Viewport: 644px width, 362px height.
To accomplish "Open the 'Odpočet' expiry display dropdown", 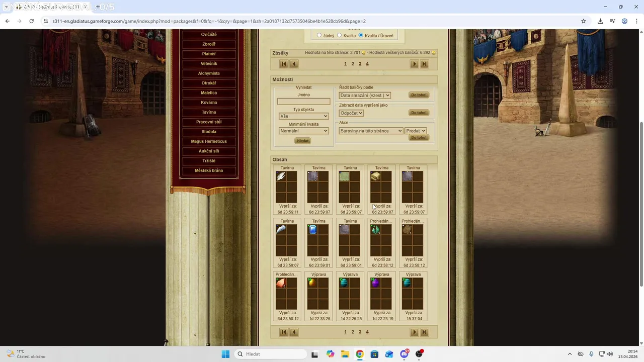I will pyautogui.click(x=351, y=113).
